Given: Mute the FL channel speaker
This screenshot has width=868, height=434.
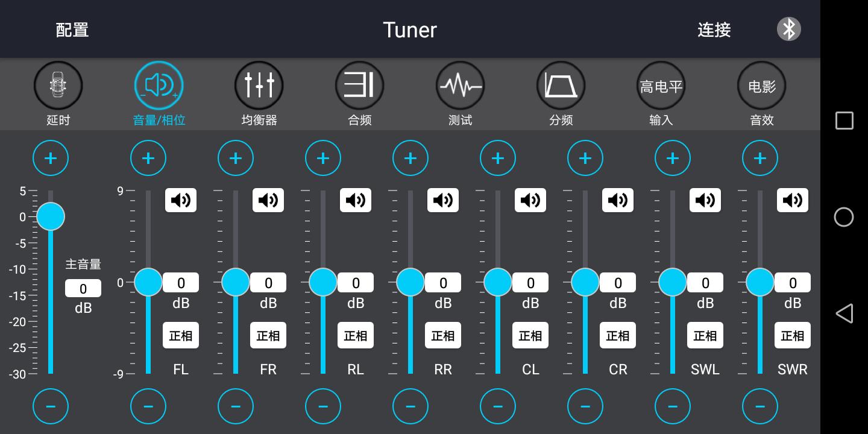Looking at the screenshot, I should click(x=181, y=200).
